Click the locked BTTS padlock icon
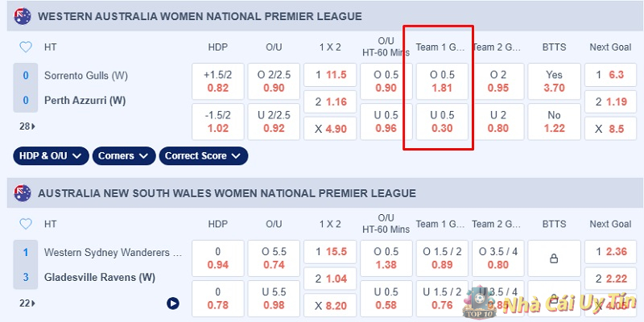The height and width of the screenshot is (322, 644). click(x=554, y=259)
